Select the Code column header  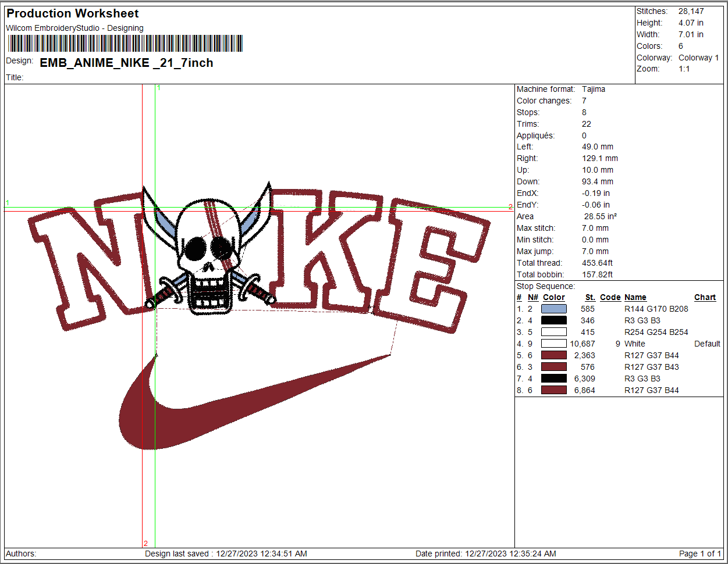610,297
